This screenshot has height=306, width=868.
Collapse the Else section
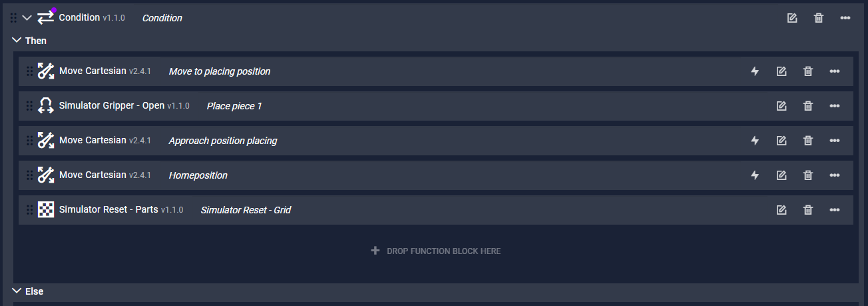point(17,291)
